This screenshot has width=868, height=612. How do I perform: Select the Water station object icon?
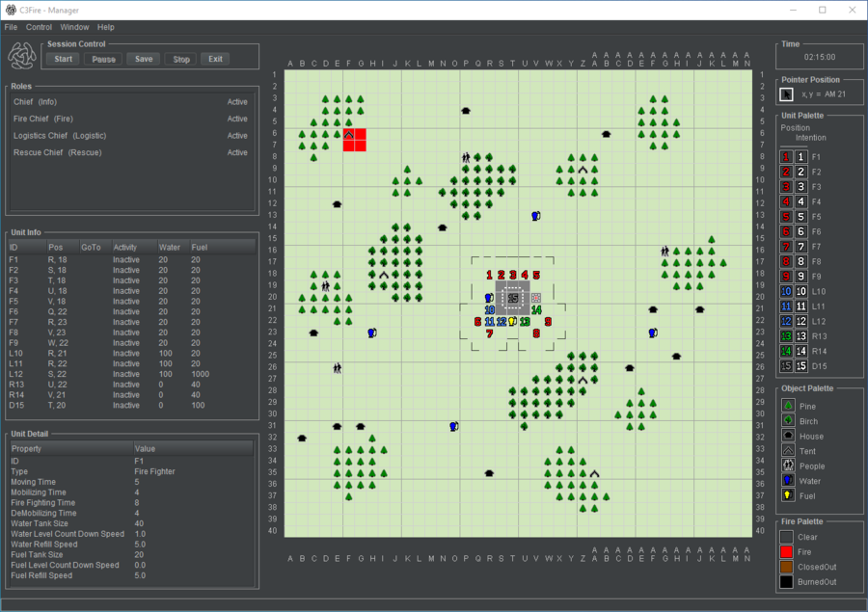[787, 481]
